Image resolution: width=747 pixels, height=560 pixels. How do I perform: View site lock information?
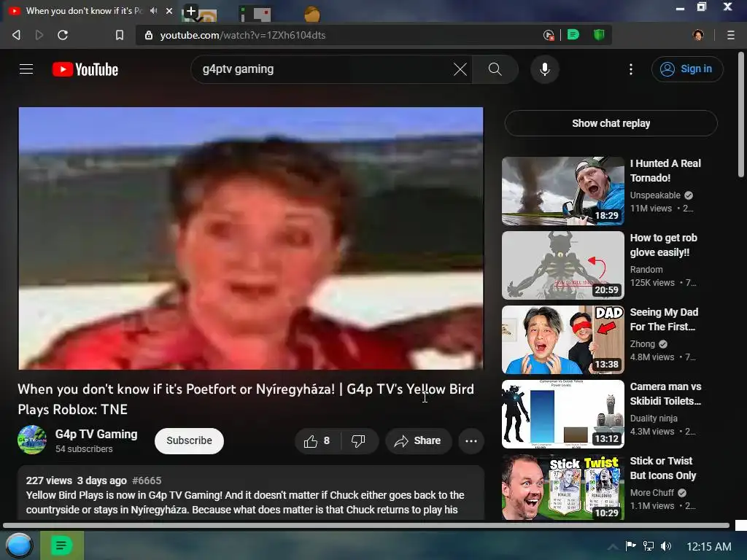tap(149, 35)
